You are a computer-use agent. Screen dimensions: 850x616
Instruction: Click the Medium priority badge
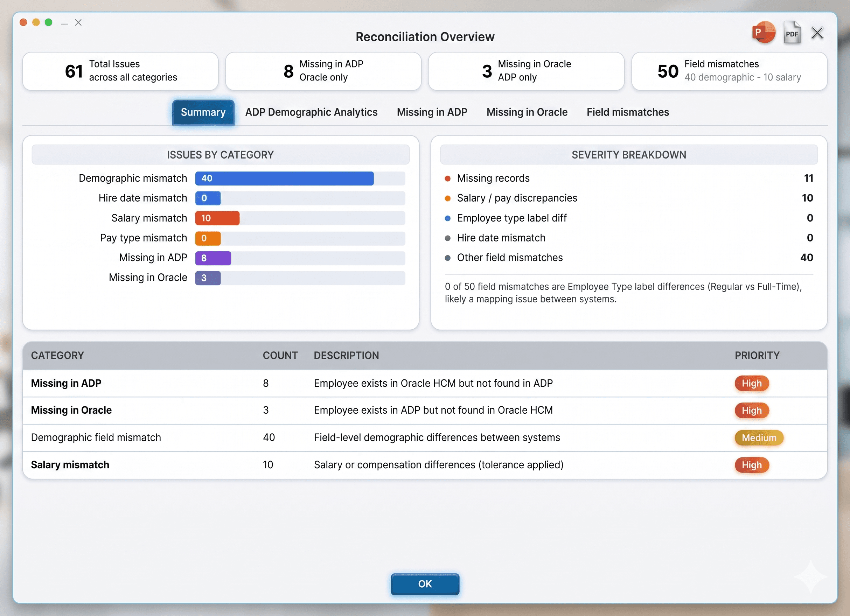click(x=759, y=437)
